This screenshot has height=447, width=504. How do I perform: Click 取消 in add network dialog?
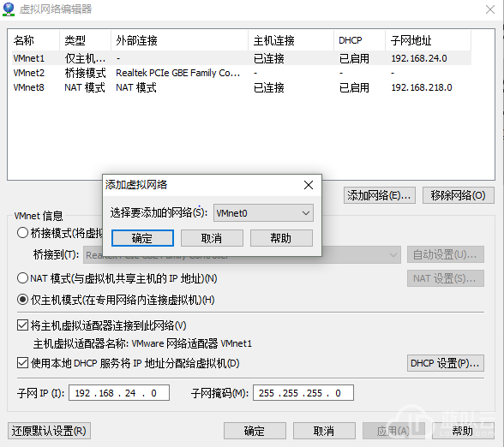[212, 238]
